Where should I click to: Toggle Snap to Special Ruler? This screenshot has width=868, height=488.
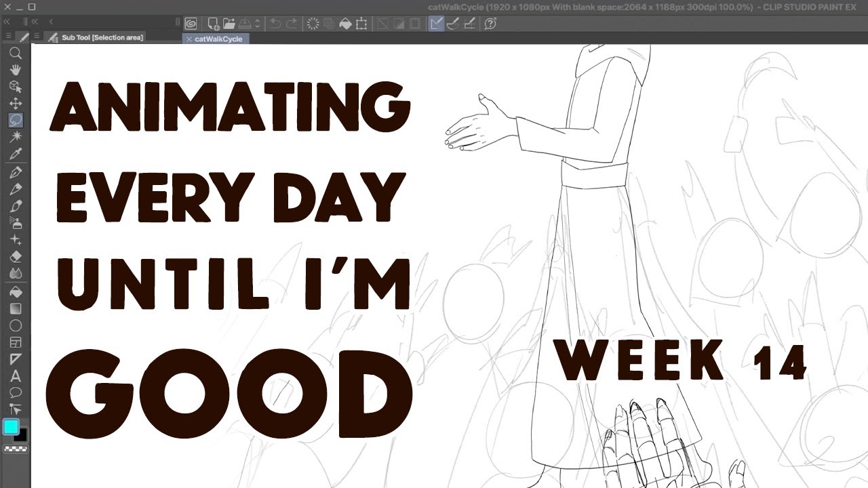pos(452,24)
